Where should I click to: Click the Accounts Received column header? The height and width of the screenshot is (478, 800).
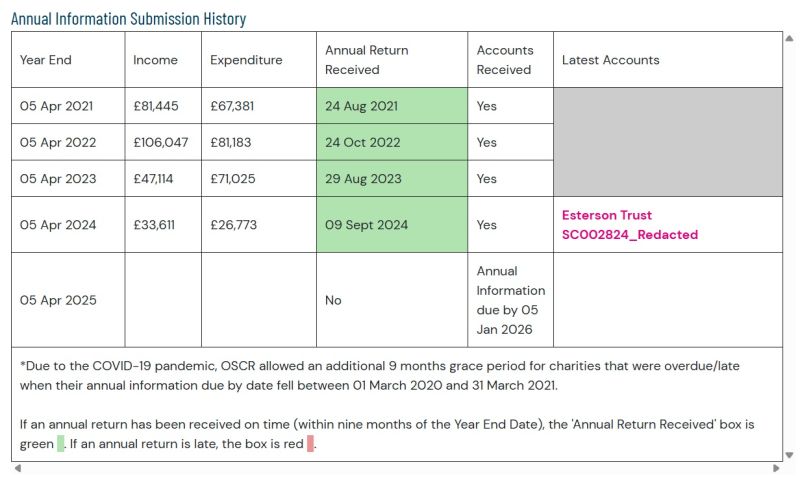[505, 60]
